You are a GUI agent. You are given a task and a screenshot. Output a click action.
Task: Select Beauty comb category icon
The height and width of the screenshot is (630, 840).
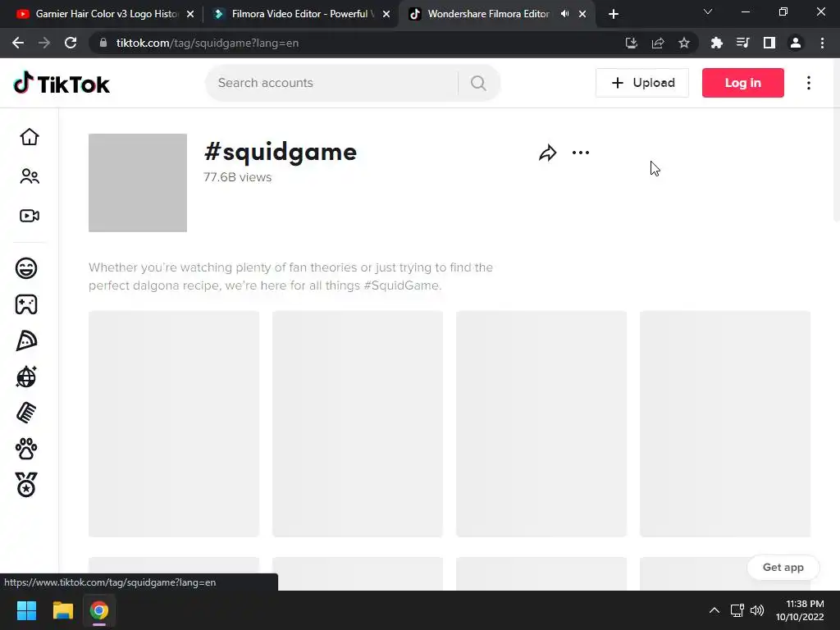click(26, 413)
